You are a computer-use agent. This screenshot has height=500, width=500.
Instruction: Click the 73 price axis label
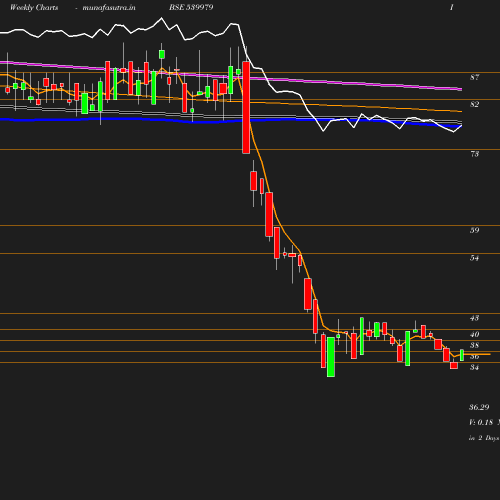pyautogui.click(x=475, y=154)
